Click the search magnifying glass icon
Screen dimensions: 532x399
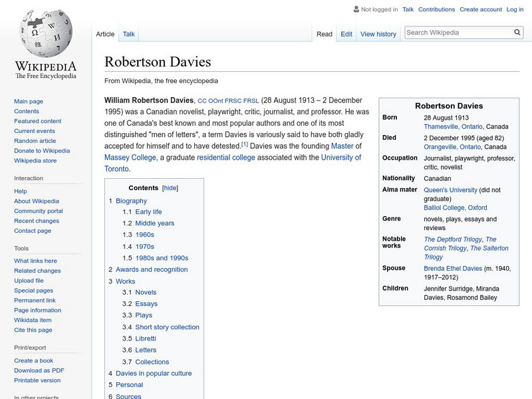tap(517, 33)
